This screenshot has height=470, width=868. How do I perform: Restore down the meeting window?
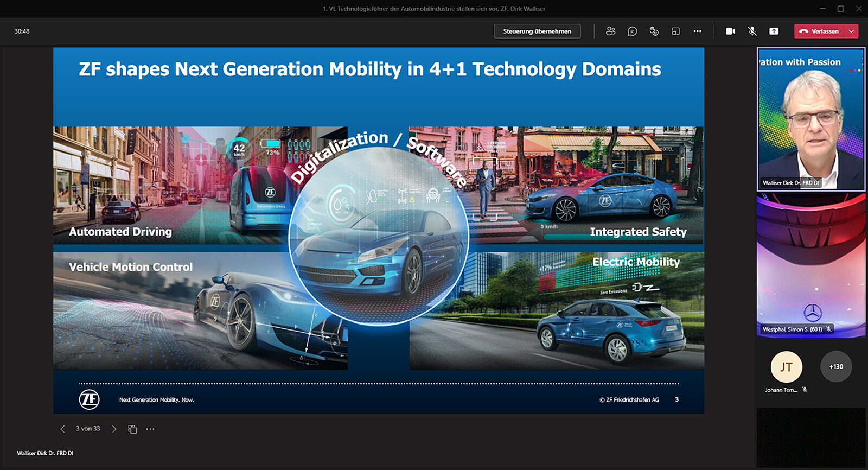pos(840,8)
